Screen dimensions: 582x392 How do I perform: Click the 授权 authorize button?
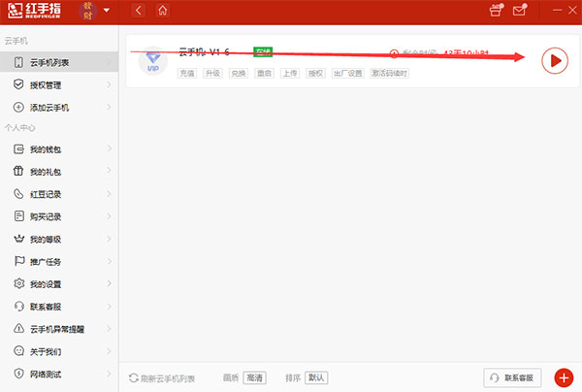(315, 73)
